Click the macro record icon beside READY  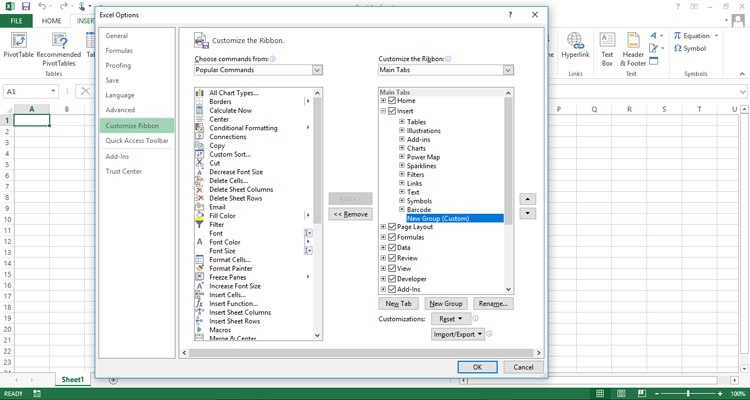(37, 394)
